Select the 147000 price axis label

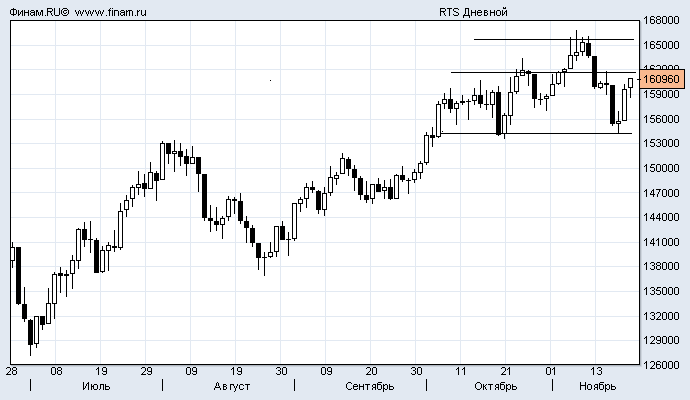point(661,193)
